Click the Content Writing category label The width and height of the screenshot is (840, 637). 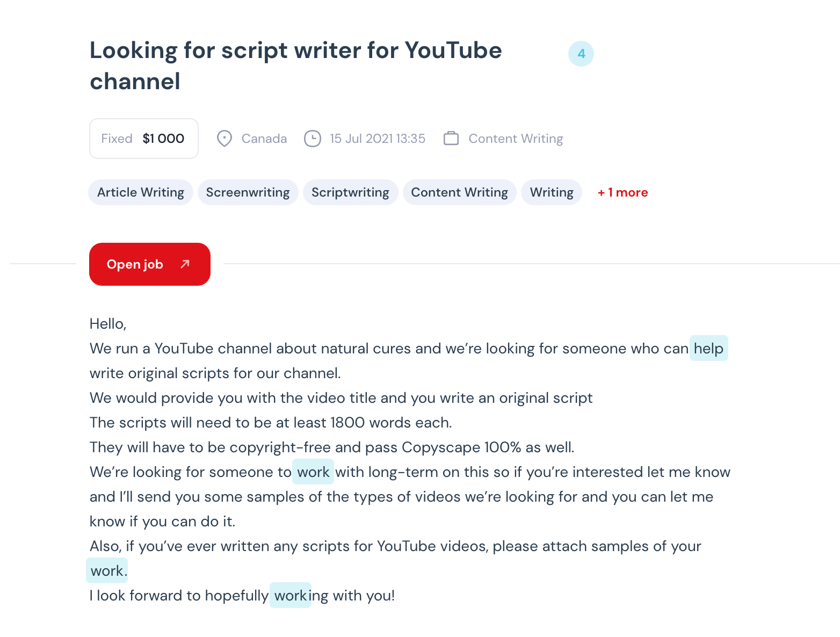516,139
